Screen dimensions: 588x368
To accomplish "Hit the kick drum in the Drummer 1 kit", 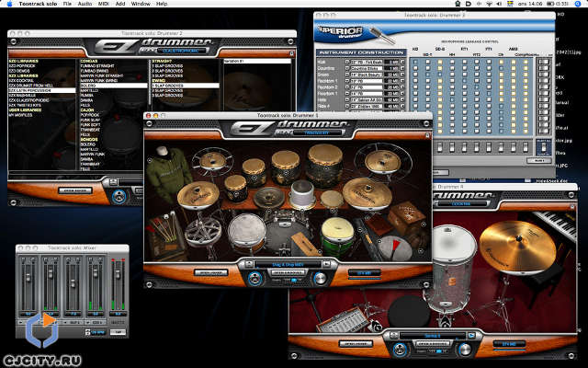I will click(x=285, y=232).
